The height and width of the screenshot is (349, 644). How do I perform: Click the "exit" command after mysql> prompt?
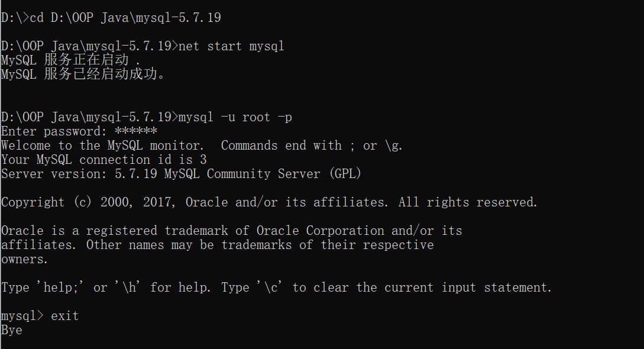[x=64, y=316]
